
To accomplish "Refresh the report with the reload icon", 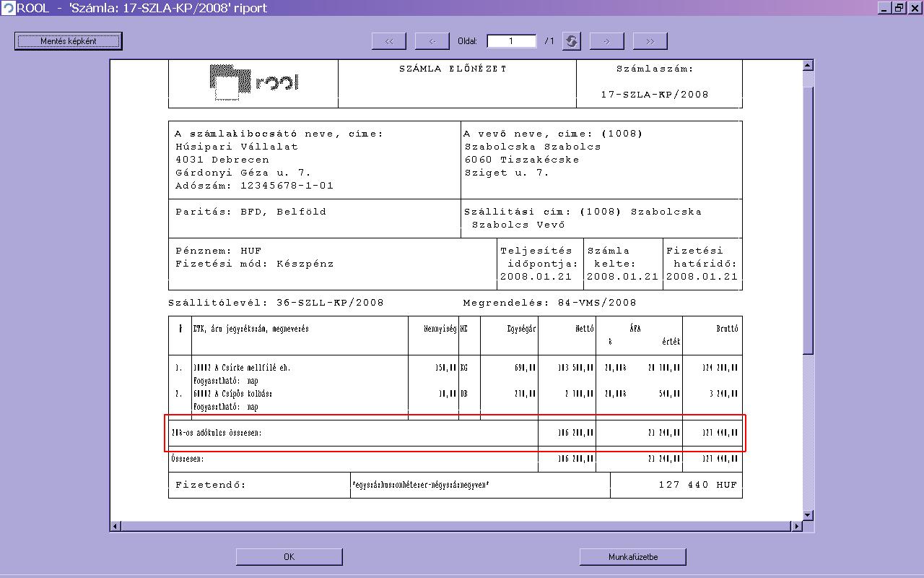I will click(571, 41).
